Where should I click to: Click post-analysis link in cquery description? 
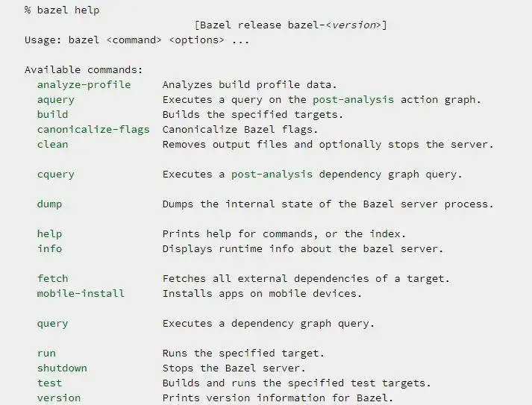pyautogui.click(x=272, y=174)
